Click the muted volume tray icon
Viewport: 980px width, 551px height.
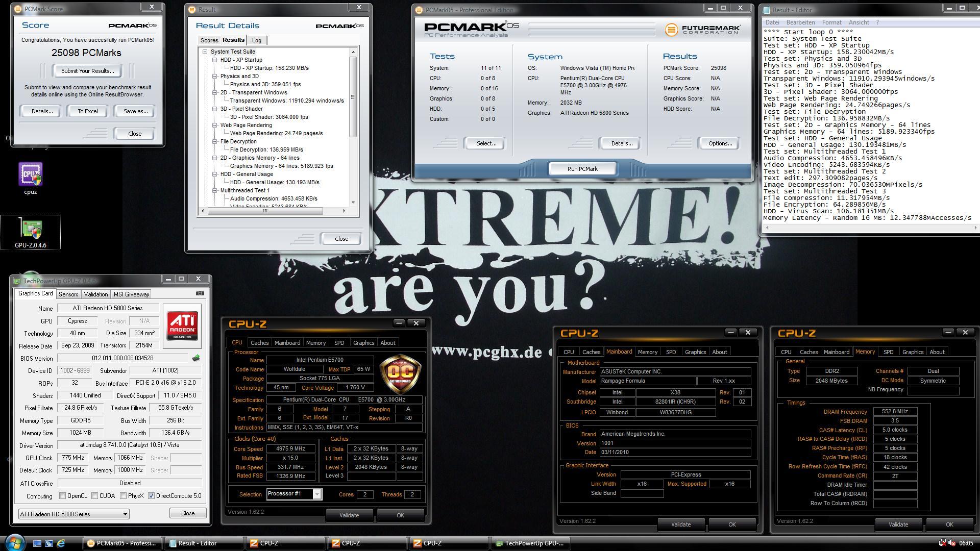(952, 543)
